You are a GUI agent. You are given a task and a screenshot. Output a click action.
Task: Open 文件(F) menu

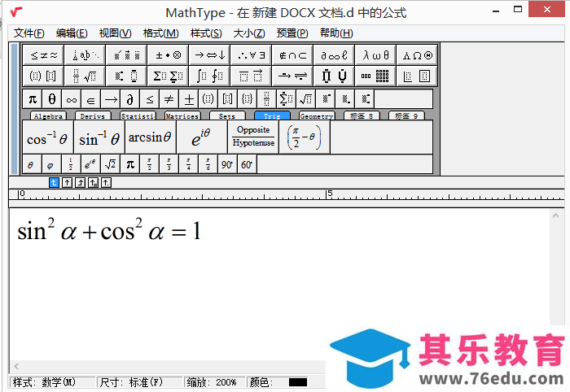29,33
